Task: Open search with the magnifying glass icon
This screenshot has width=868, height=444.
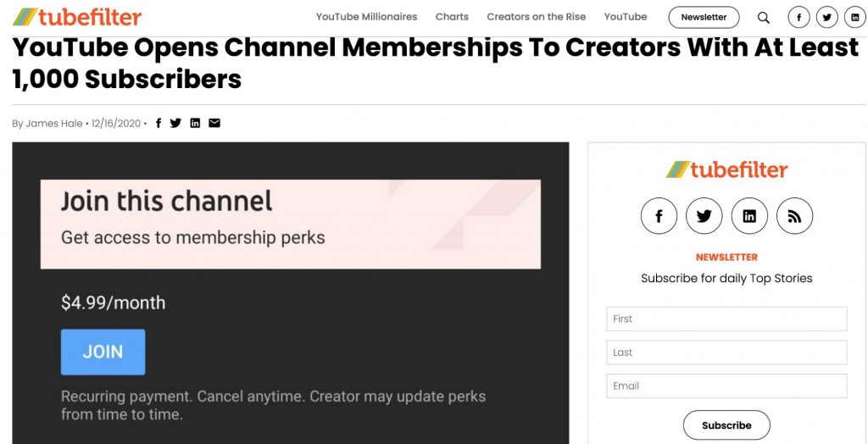Action: click(764, 17)
